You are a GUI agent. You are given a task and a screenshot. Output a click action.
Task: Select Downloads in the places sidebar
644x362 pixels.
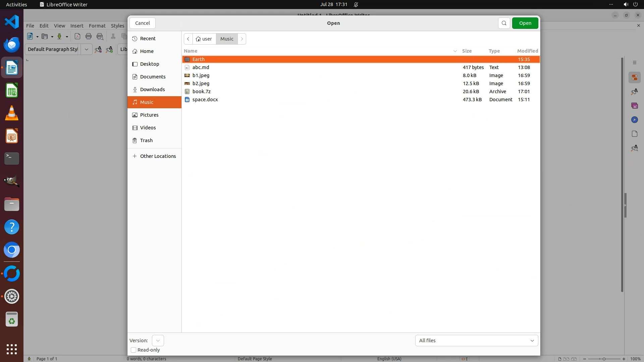pos(152,89)
